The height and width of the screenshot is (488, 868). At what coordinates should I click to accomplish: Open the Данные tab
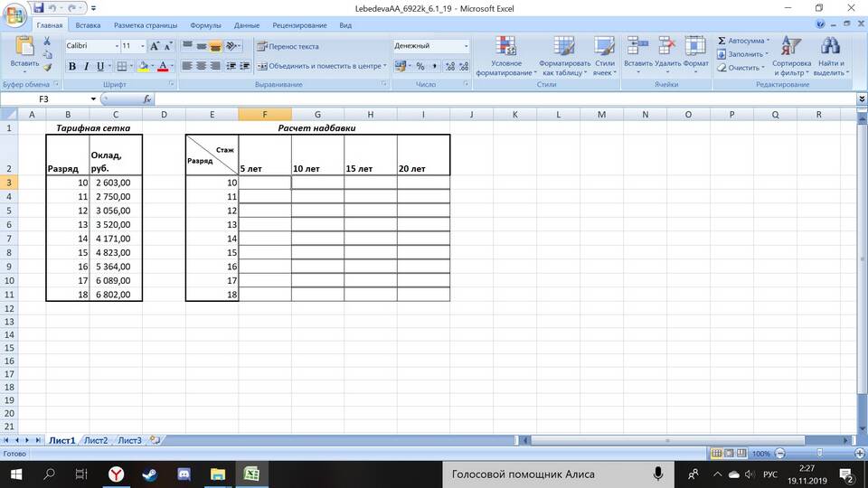tap(246, 25)
